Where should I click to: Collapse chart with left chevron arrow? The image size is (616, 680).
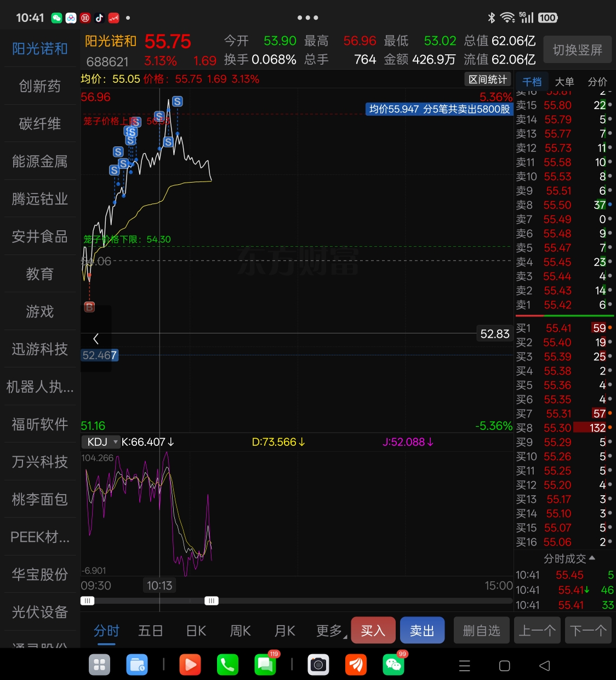click(96, 338)
